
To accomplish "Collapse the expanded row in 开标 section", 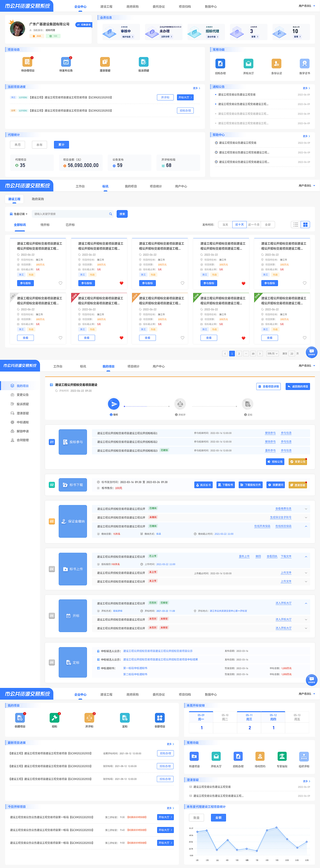I will (306, 603).
